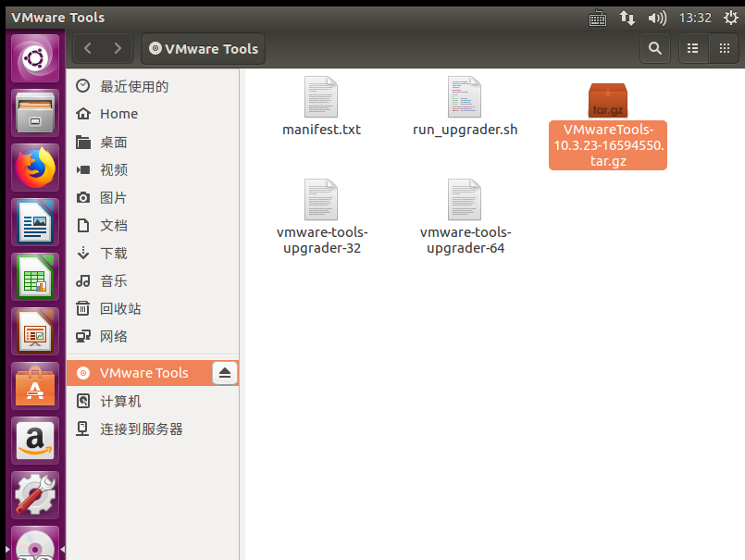The width and height of the screenshot is (745, 560).
Task: Eject the VMware Tools disc
Action: (x=225, y=373)
